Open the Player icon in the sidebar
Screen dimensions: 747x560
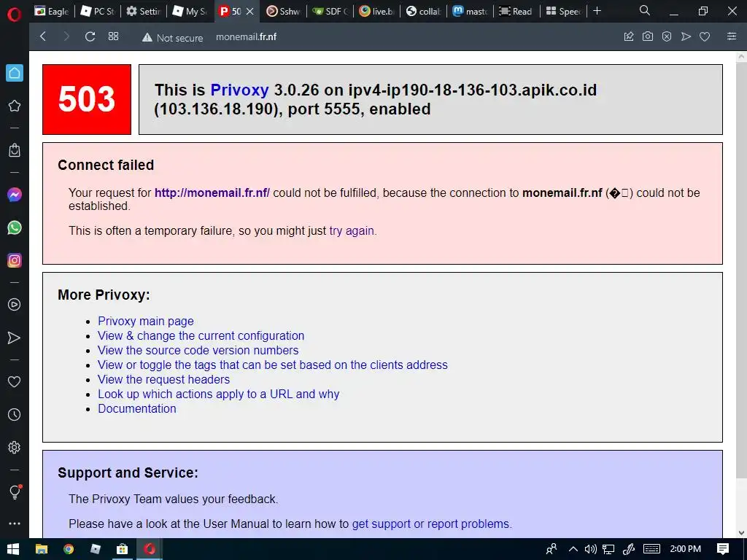(x=15, y=304)
